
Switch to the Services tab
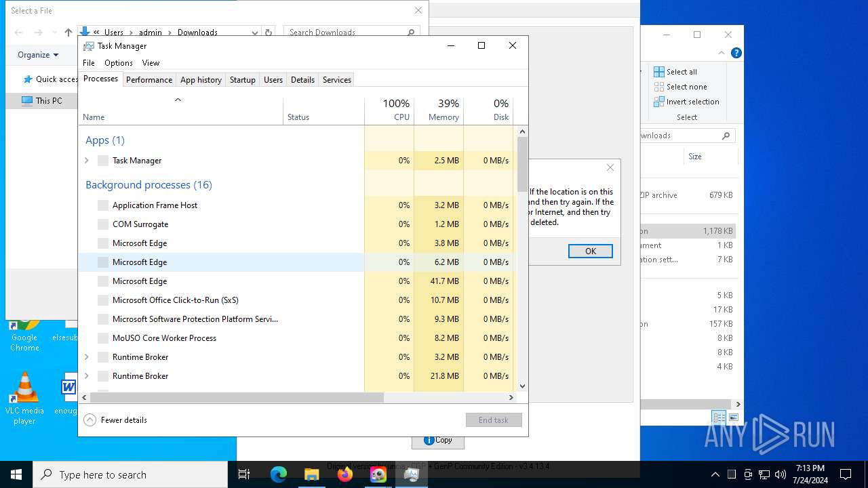pyautogui.click(x=337, y=79)
